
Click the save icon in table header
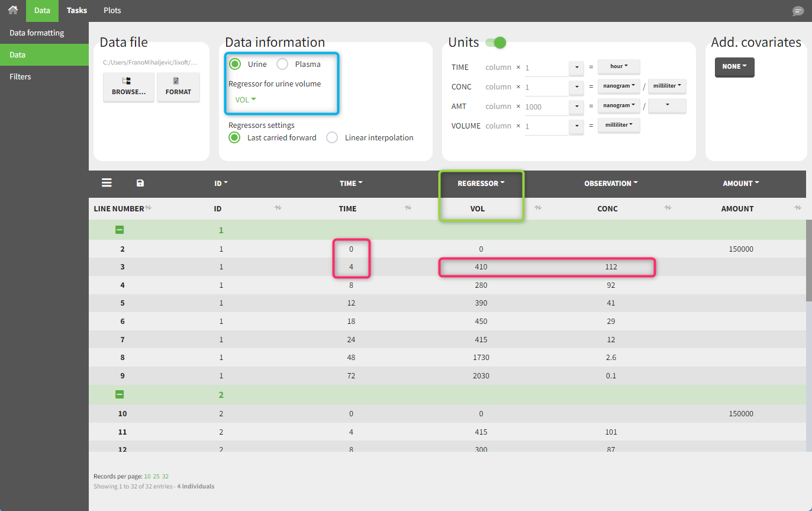140,183
